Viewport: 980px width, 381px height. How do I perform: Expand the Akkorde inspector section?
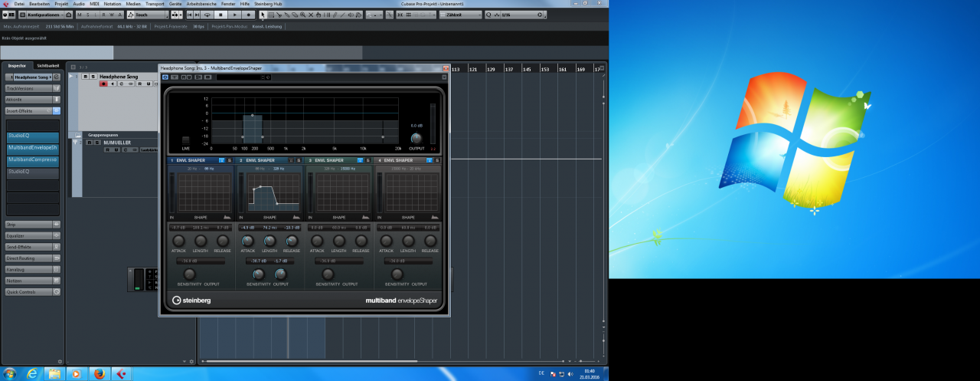tap(33, 100)
